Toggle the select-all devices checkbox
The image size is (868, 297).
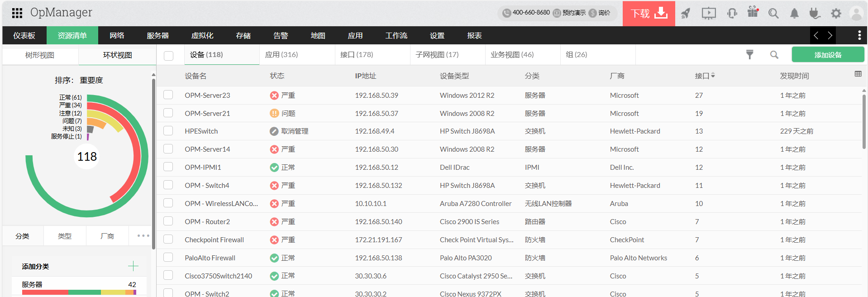coord(168,56)
